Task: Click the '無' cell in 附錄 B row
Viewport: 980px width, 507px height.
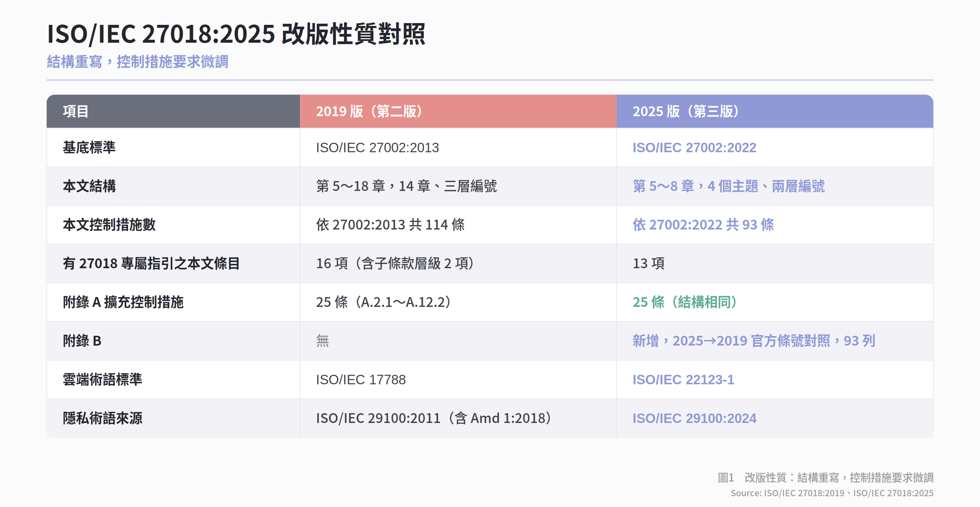Action: click(x=322, y=341)
